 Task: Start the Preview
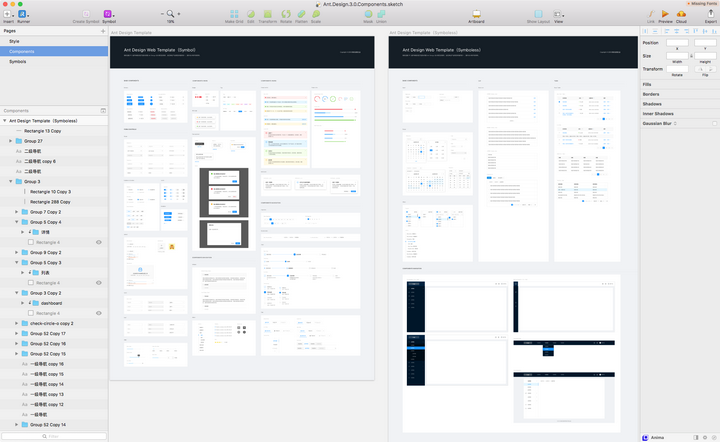pos(665,14)
